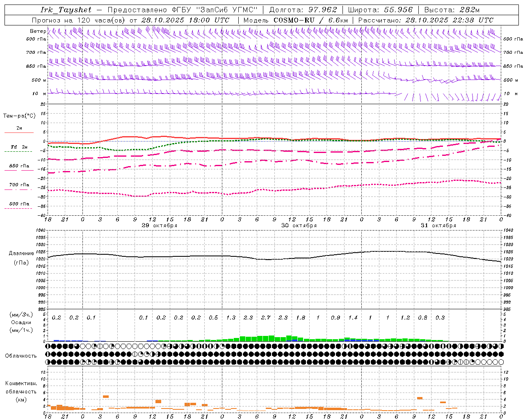The height and width of the screenshot is (420, 525).
Task: Click the 'Тем-ра(°C)' panel label
Action: coord(19,116)
